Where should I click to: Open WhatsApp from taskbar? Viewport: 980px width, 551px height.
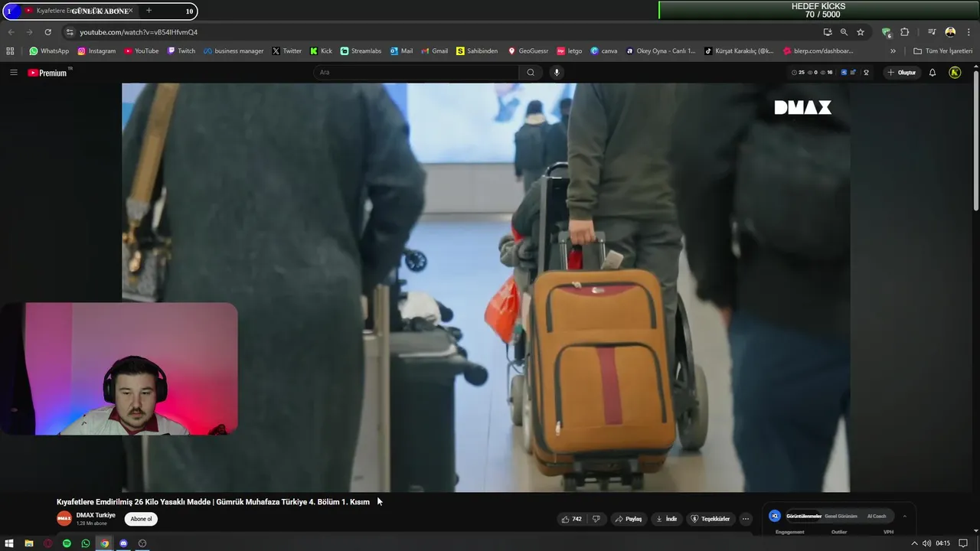pos(85,543)
